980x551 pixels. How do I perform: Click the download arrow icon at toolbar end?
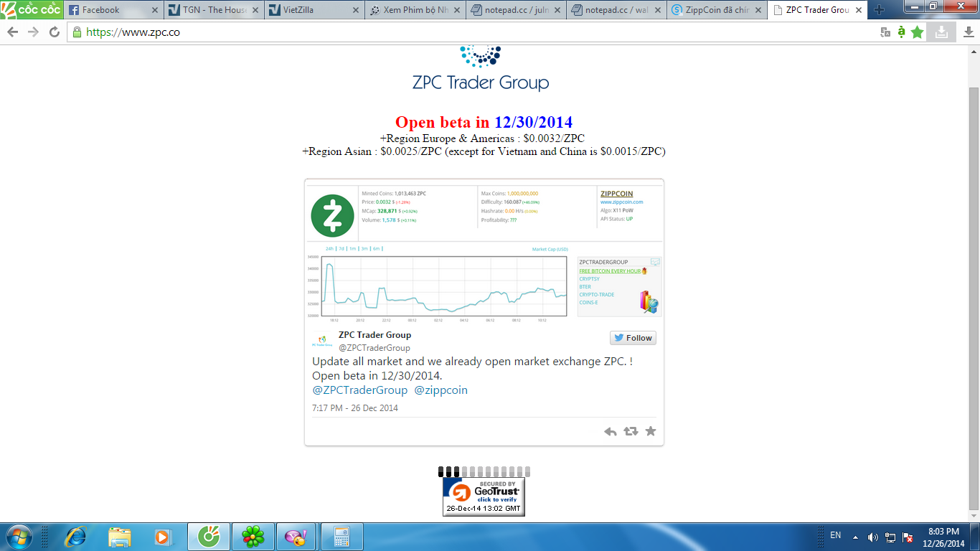(969, 32)
